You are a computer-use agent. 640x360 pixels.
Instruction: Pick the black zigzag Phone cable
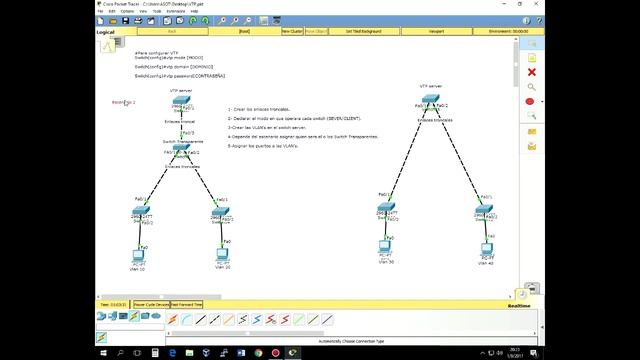(243, 319)
